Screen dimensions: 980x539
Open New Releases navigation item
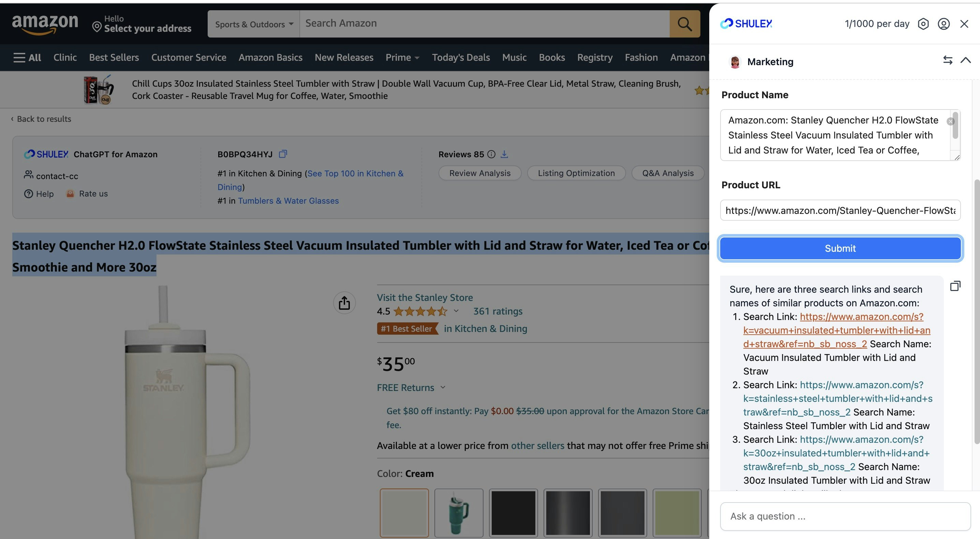(x=344, y=57)
